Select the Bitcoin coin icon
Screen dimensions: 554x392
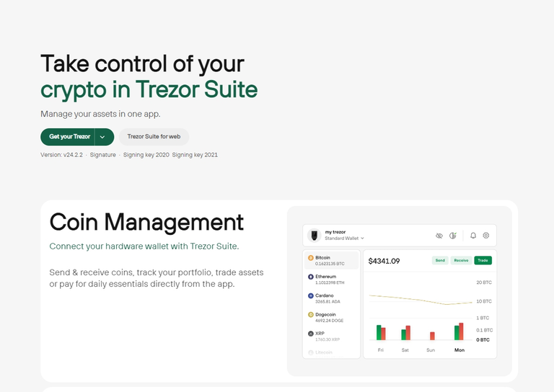tap(311, 257)
